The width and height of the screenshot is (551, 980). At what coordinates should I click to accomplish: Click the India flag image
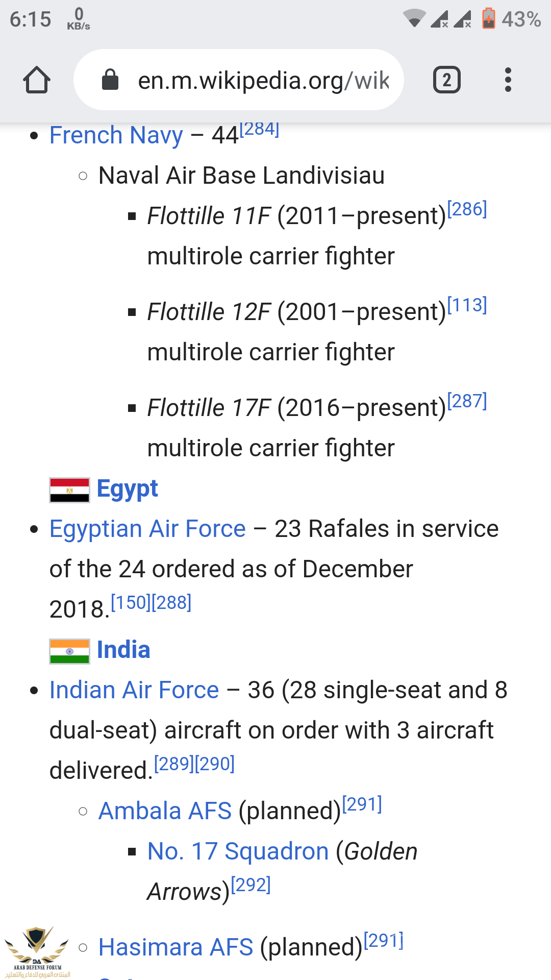[x=70, y=651]
